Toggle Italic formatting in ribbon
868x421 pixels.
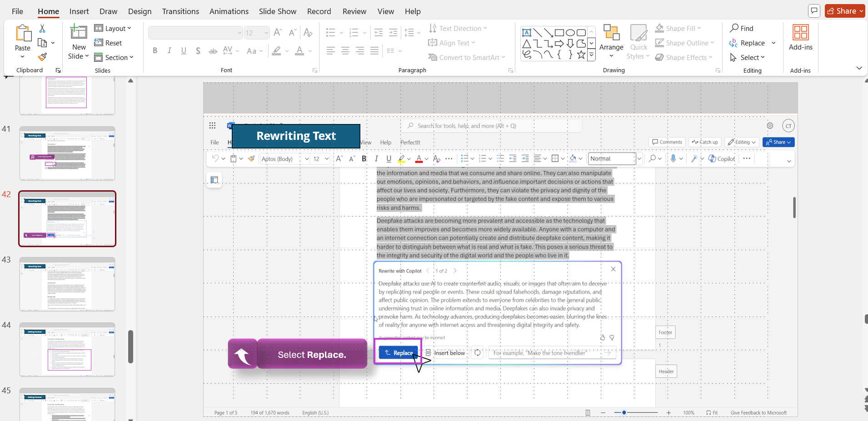(x=169, y=51)
